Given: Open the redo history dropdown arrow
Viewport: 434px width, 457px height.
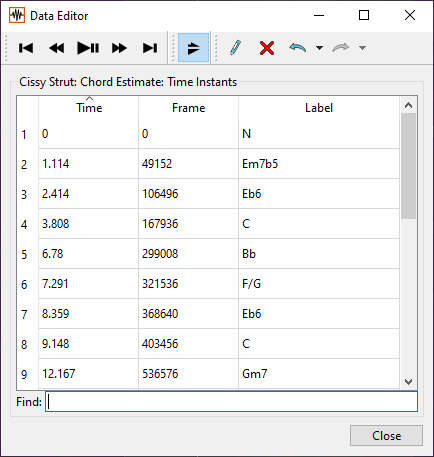Looking at the screenshot, I should click(362, 48).
